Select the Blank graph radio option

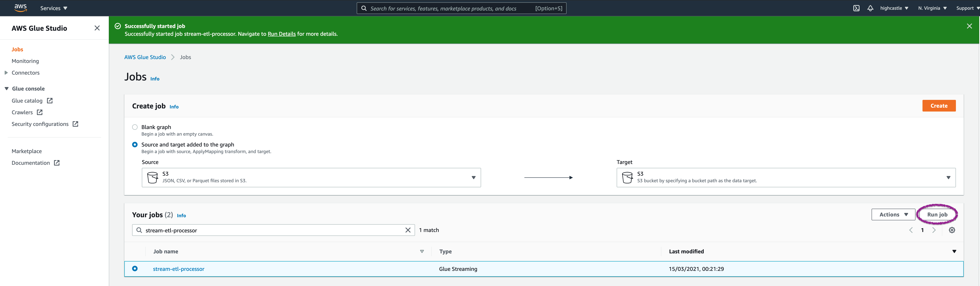[x=135, y=127]
